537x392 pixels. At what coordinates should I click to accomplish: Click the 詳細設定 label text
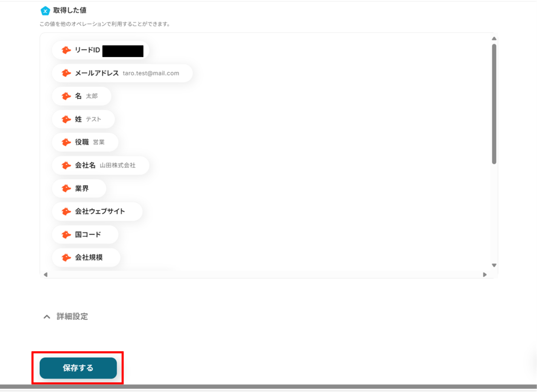[x=72, y=316]
